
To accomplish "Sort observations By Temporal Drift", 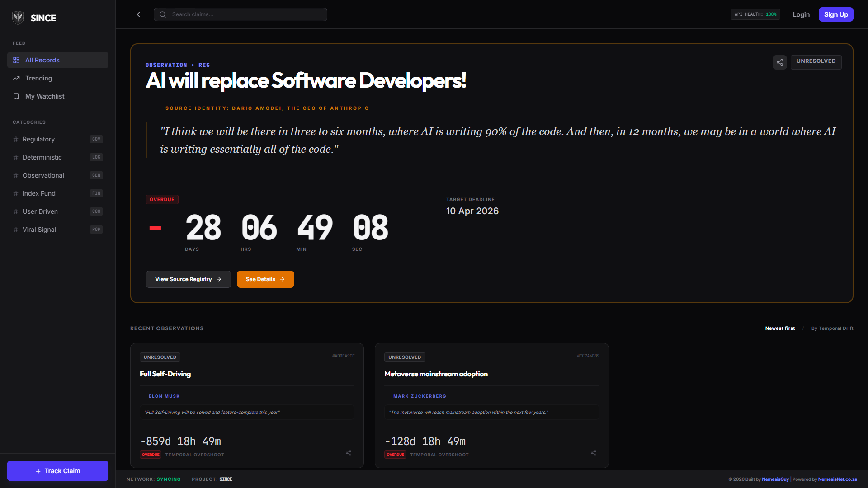I will coord(832,328).
